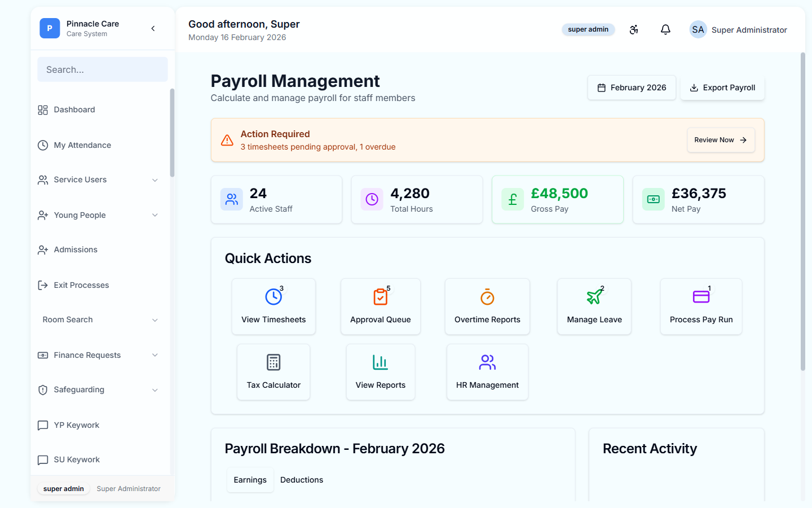The height and width of the screenshot is (508, 812).
Task: Open the Approval Queue clipboard icon
Action: click(x=381, y=296)
